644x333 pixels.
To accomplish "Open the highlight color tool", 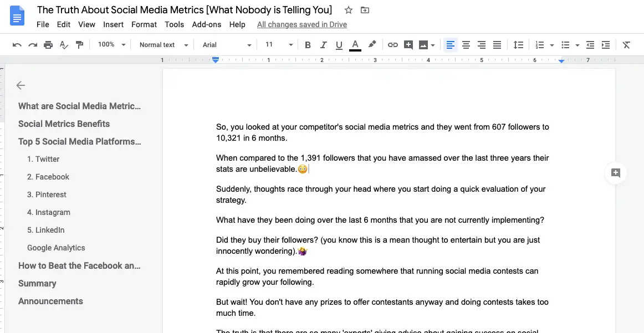I will pos(372,44).
